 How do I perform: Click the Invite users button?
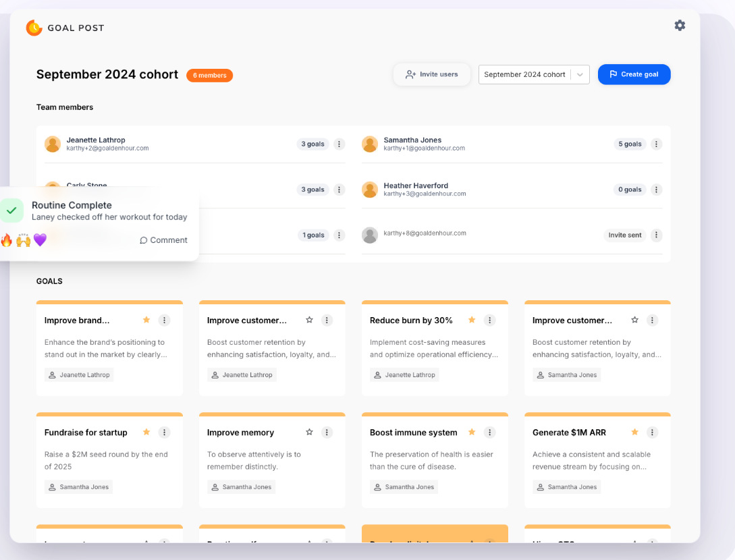[431, 74]
